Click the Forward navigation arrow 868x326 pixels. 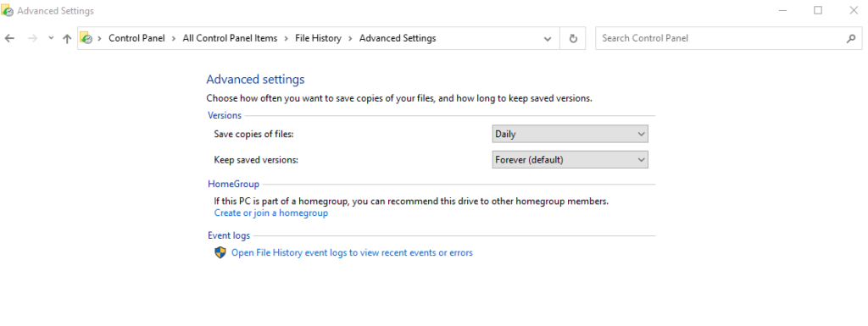click(32, 38)
